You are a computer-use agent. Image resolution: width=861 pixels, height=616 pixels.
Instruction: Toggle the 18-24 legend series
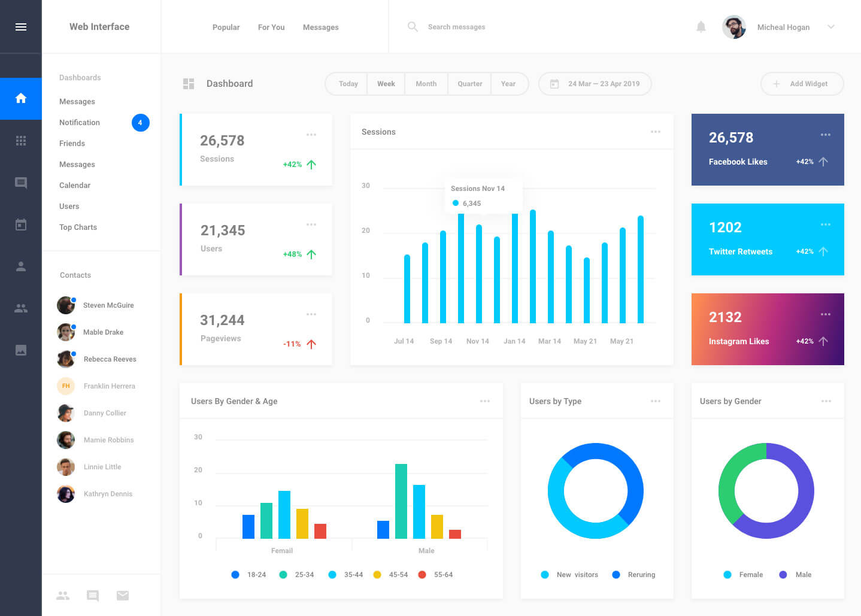pyautogui.click(x=248, y=575)
